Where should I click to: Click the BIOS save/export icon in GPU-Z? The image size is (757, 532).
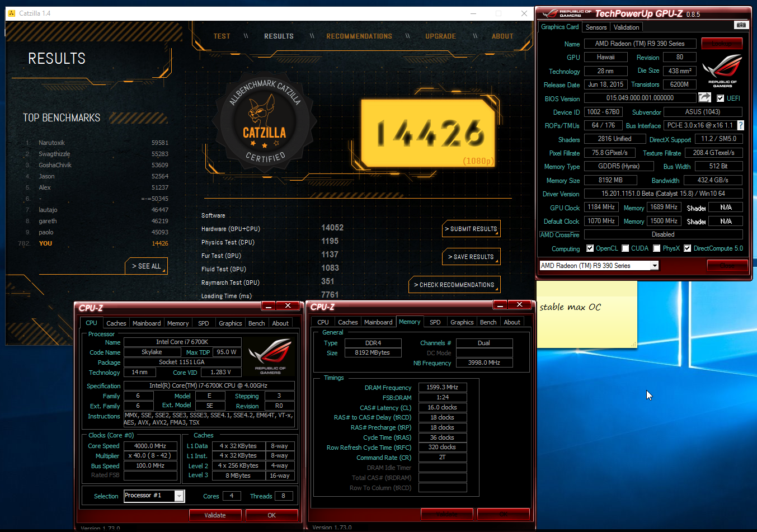click(x=705, y=97)
